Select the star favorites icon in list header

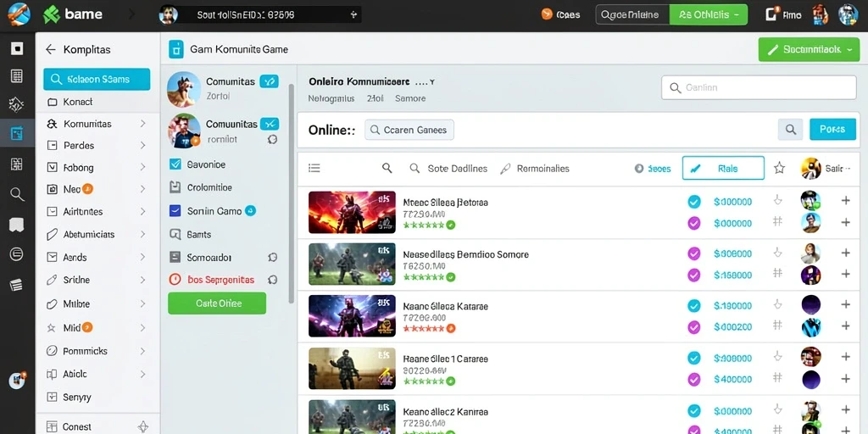pos(780,169)
